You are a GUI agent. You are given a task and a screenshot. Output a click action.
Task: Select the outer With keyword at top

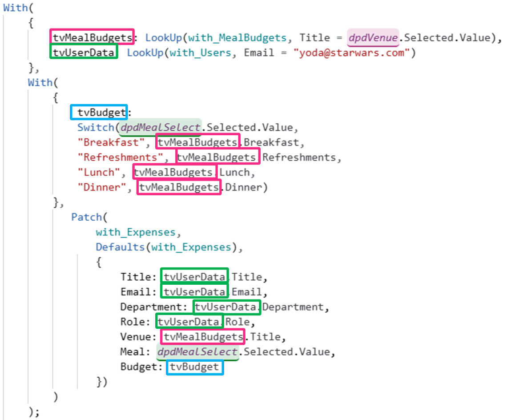15,7
